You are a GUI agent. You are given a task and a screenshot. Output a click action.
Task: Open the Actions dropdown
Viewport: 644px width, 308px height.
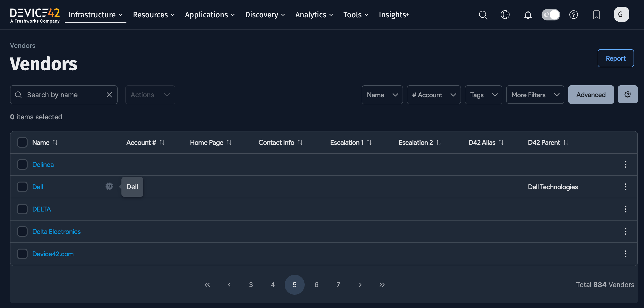[x=150, y=95]
